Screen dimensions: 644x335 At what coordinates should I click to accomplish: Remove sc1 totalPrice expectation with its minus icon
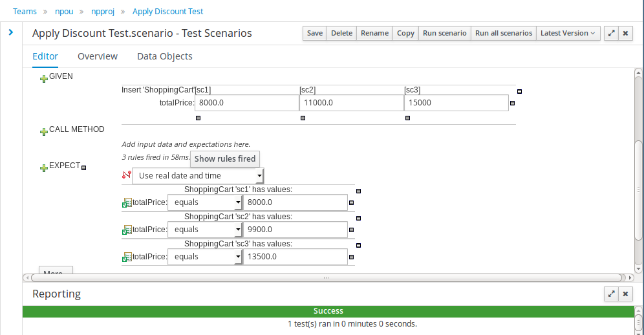[351, 202]
